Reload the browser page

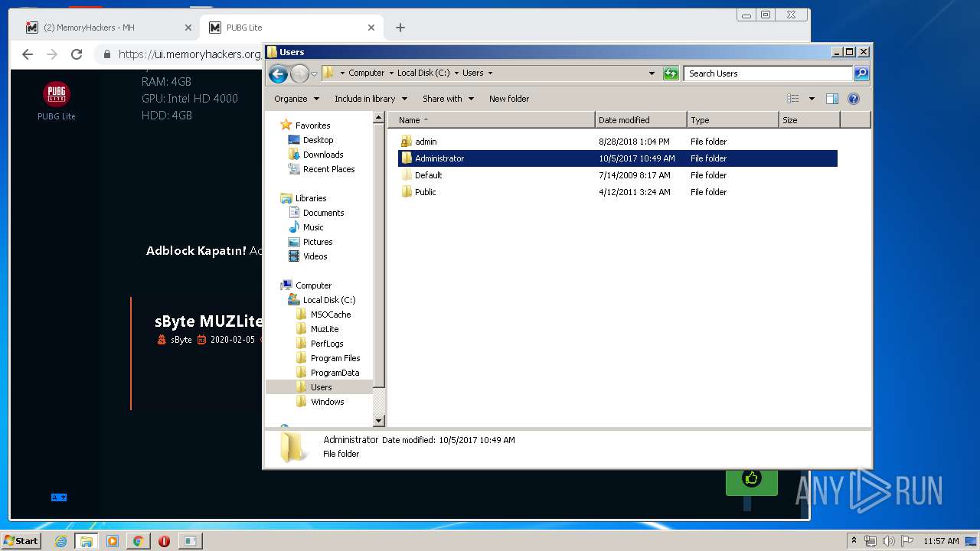tap(77, 54)
